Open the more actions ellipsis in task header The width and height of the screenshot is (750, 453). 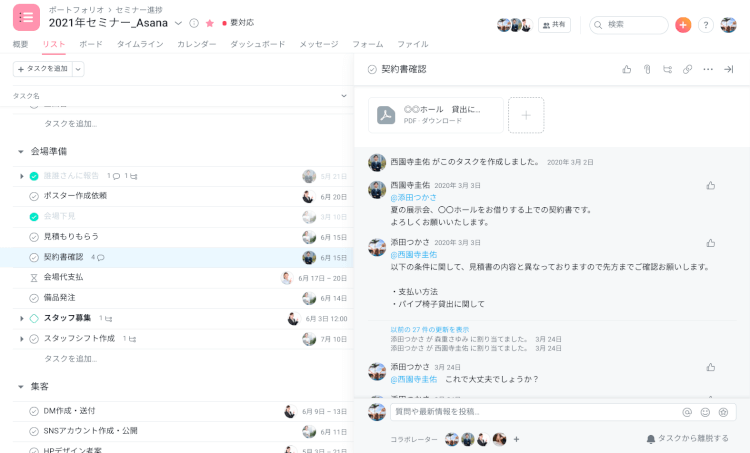click(x=708, y=69)
